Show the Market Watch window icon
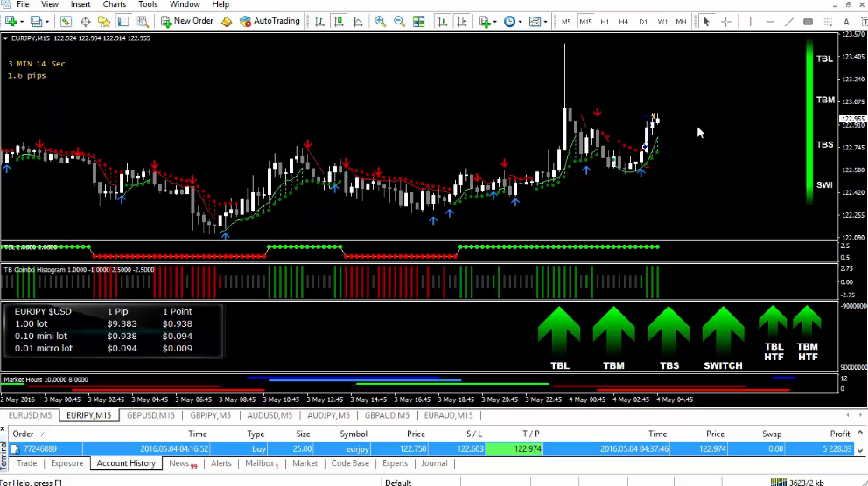This screenshot has width=868, height=486. (66, 22)
